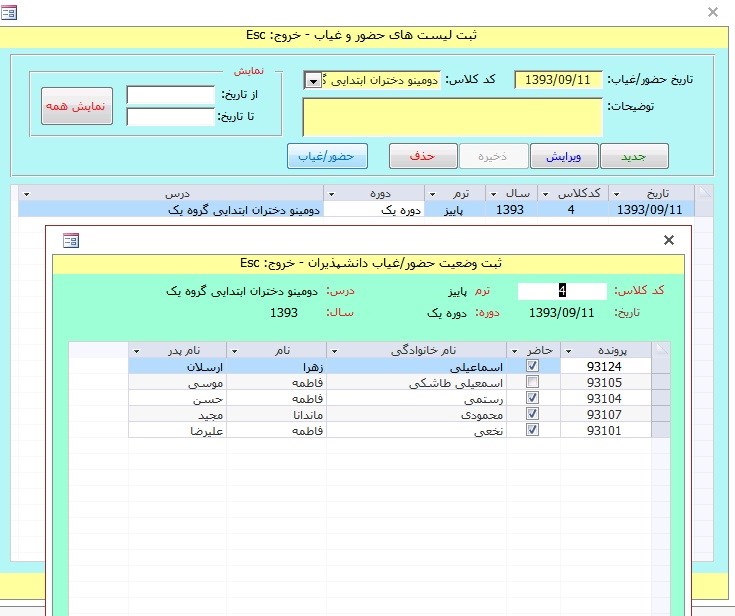Open filter arrow of سال column
The height and width of the screenshot is (616, 735).
point(494,194)
